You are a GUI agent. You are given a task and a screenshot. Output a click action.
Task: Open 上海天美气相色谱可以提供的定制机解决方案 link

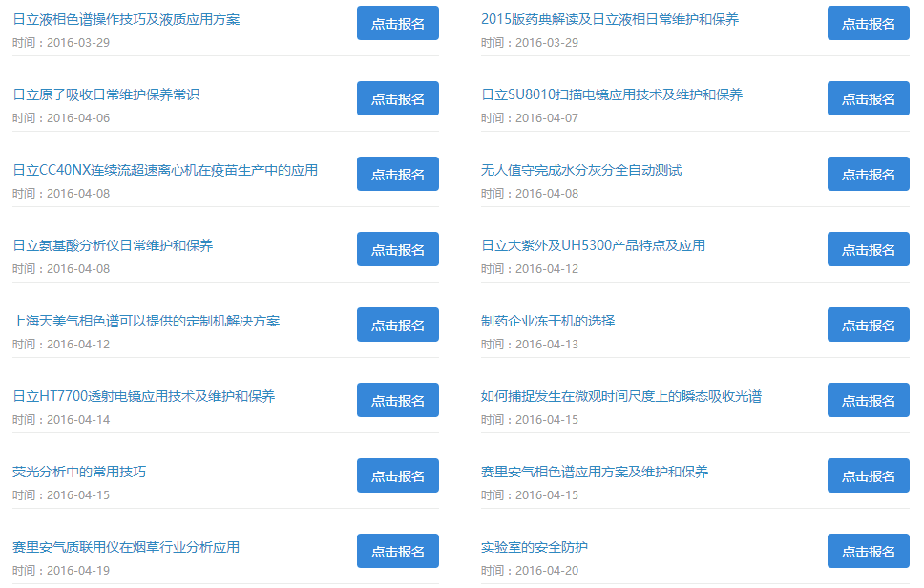pyautogui.click(x=146, y=321)
